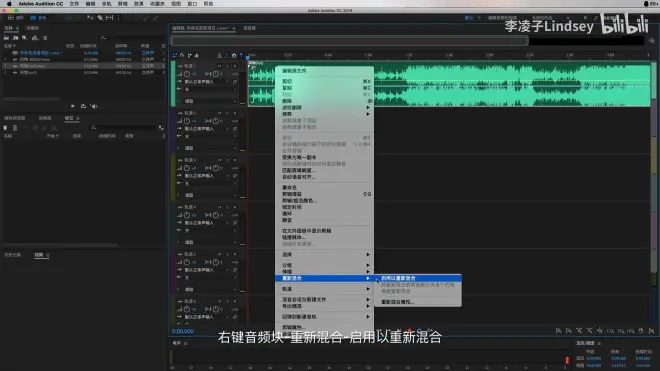660x371 pixels.
Task: Click the 0:00.000 timecode display
Action: (183, 331)
